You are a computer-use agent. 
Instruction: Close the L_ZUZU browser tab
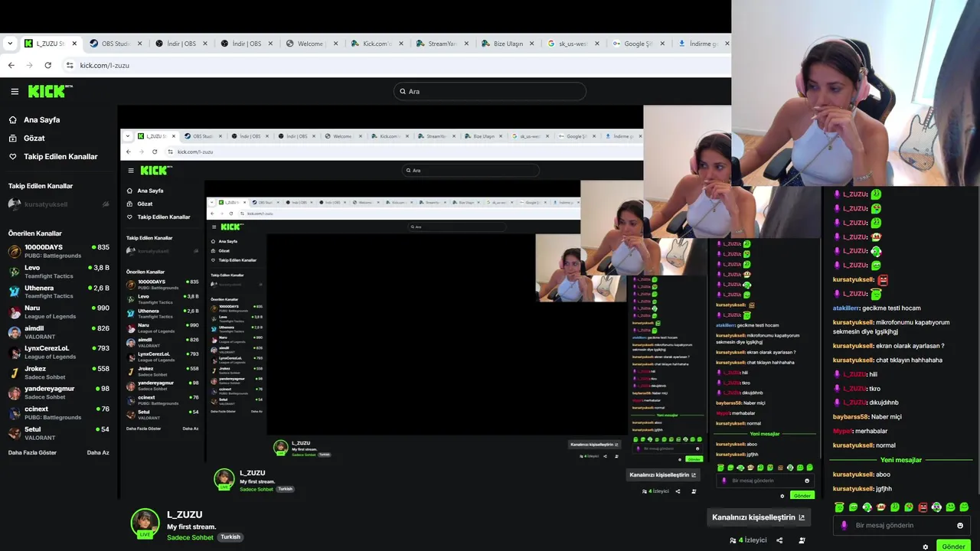tap(75, 44)
